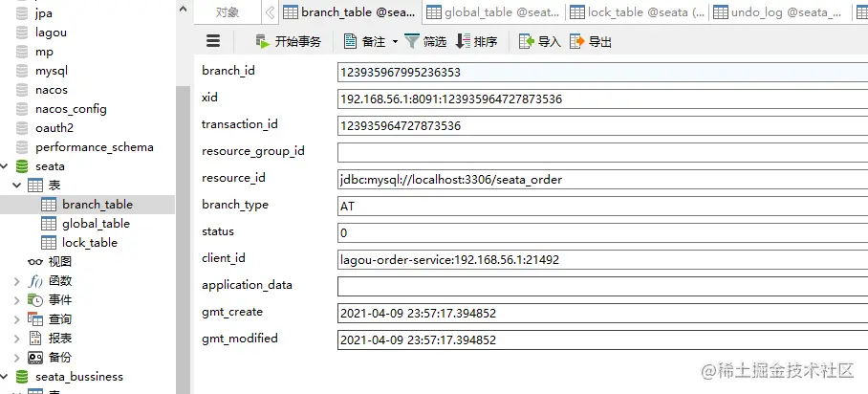Image resolution: width=868 pixels, height=394 pixels.
Task: Click the branch_type field showing AT
Action: coord(602,207)
